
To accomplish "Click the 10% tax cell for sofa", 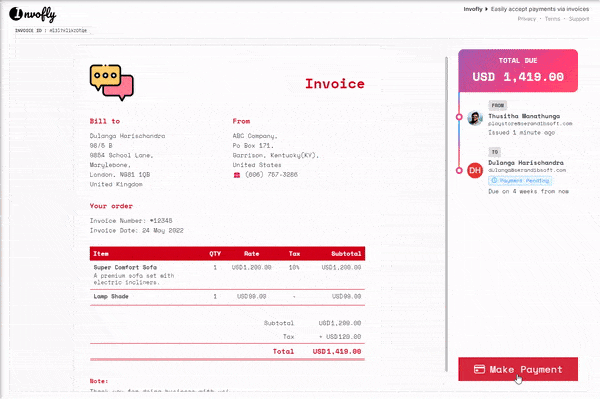I will (294, 267).
